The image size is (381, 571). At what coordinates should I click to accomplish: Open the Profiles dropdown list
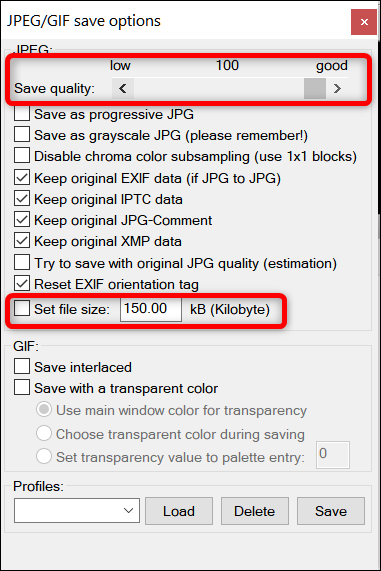click(77, 511)
